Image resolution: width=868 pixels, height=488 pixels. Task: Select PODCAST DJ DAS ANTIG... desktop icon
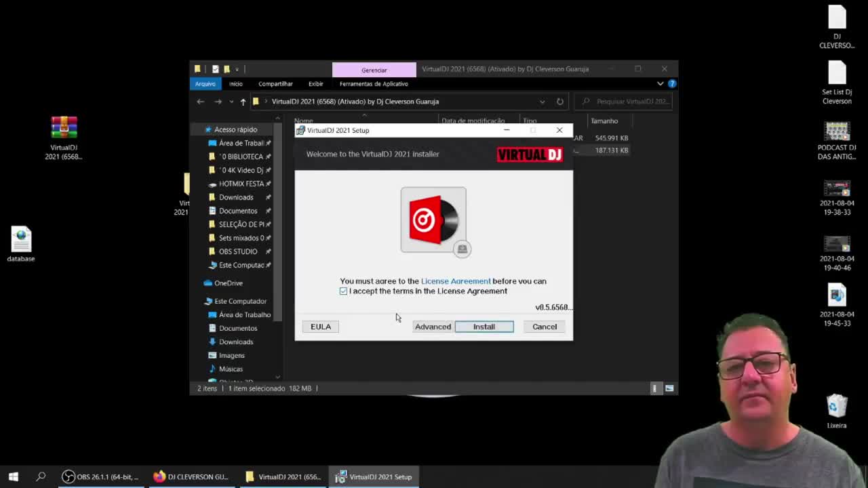tap(837, 140)
